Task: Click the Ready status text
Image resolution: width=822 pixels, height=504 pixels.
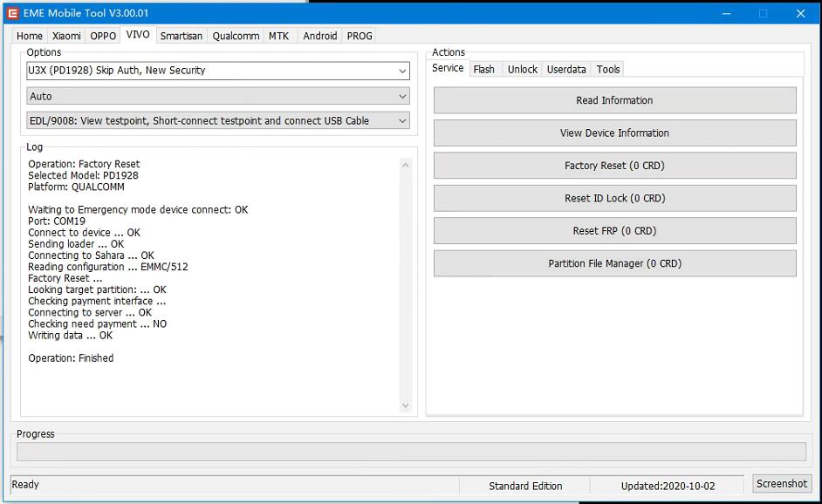Action: tap(25, 485)
